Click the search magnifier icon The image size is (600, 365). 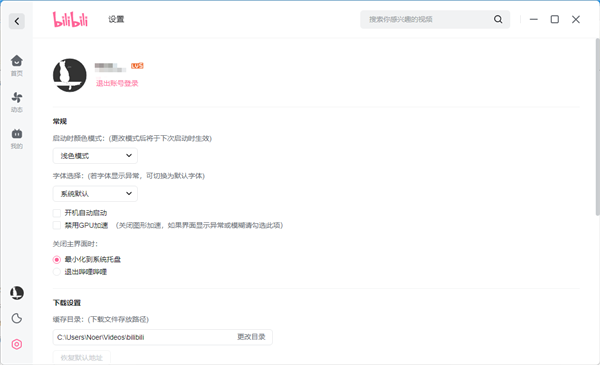498,19
